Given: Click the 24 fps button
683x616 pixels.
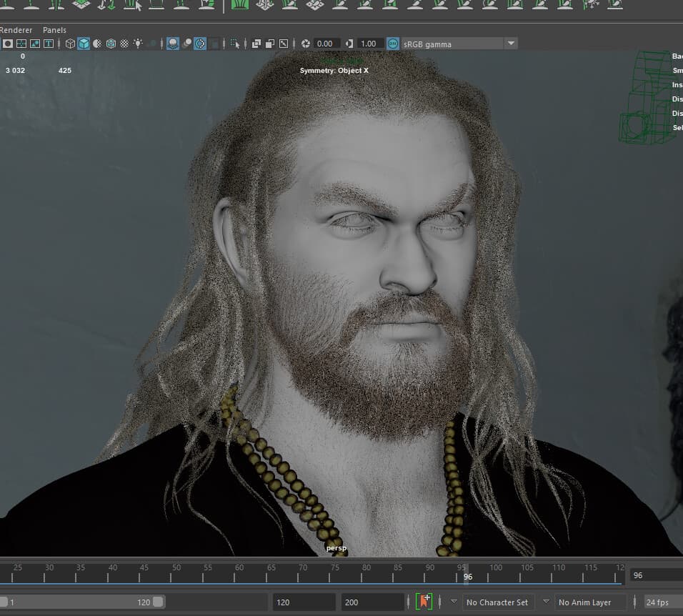Looking at the screenshot, I should [657, 602].
